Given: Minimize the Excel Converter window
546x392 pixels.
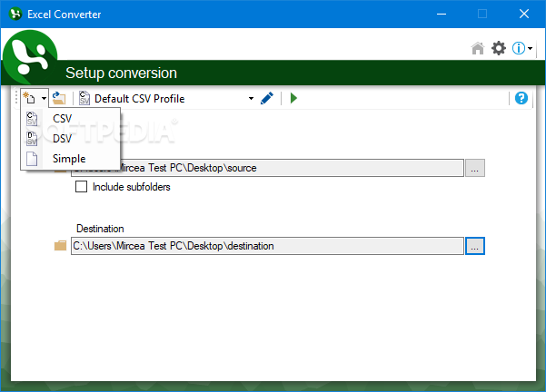Looking at the screenshot, I should (442, 14).
